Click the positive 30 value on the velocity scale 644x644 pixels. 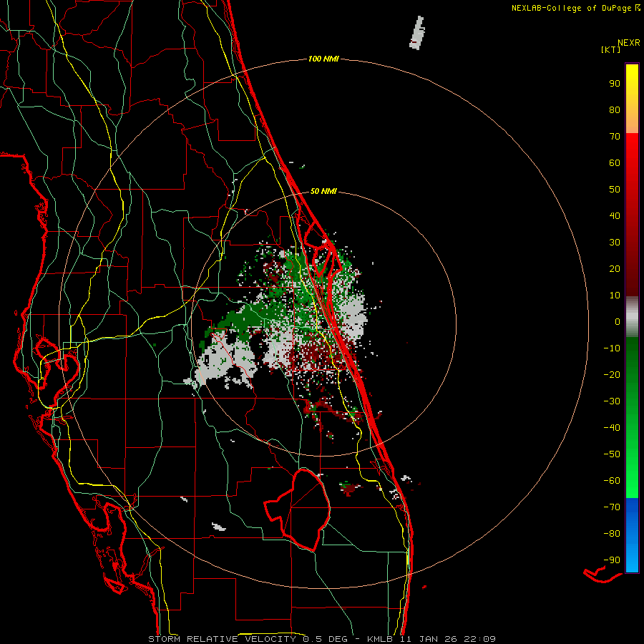tap(615, 243)
